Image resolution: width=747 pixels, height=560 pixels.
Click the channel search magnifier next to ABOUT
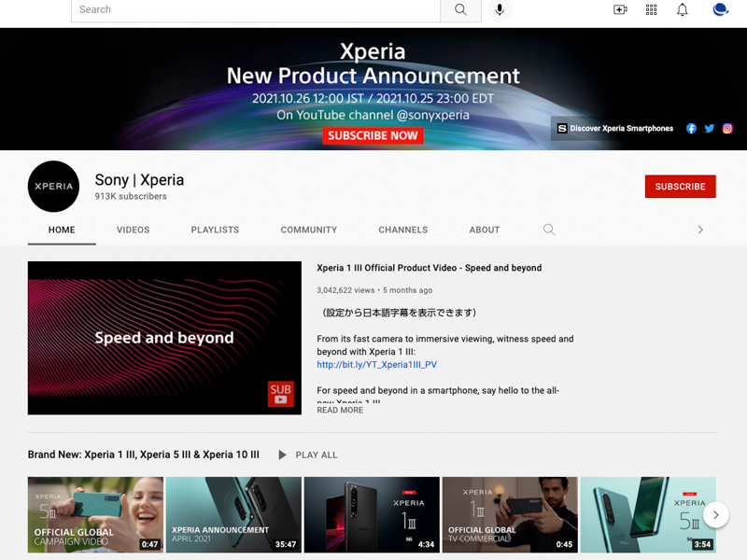click(x=549, y=230)
